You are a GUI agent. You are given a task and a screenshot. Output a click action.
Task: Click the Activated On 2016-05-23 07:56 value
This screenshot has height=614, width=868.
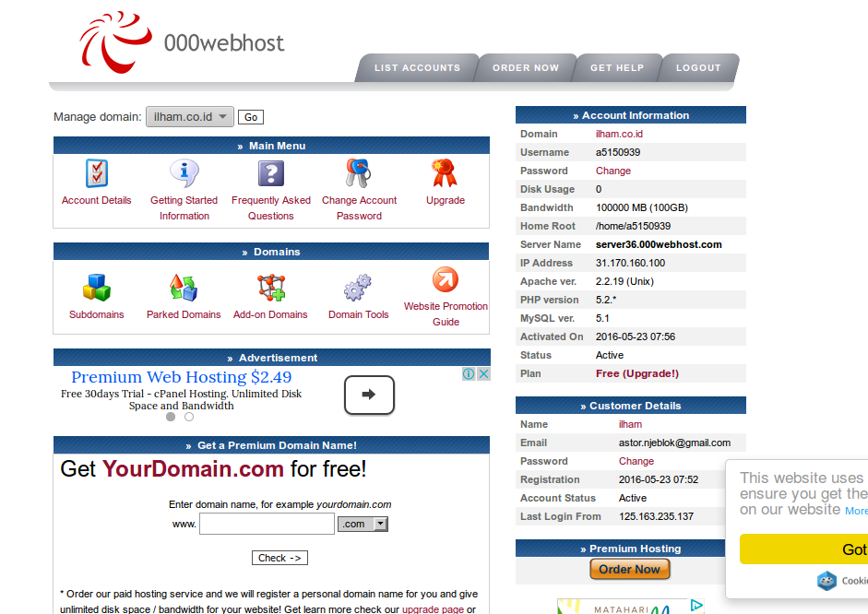tap(636, 337)
